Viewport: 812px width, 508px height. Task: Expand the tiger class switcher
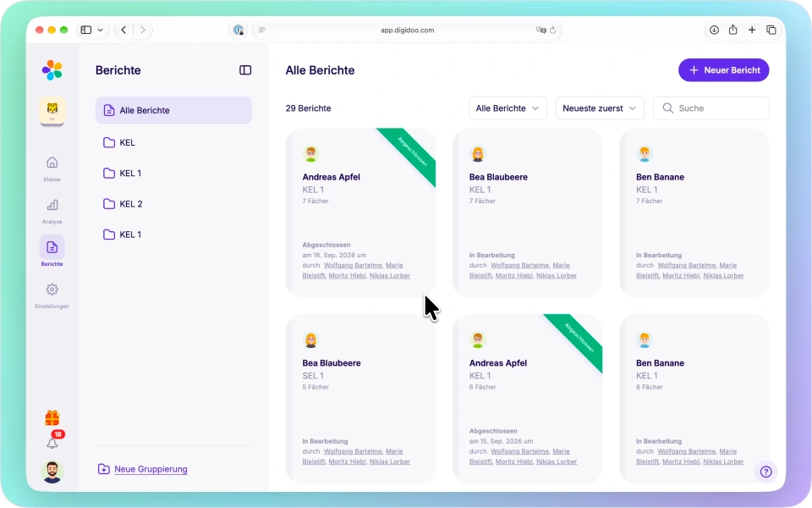point(52,112)
